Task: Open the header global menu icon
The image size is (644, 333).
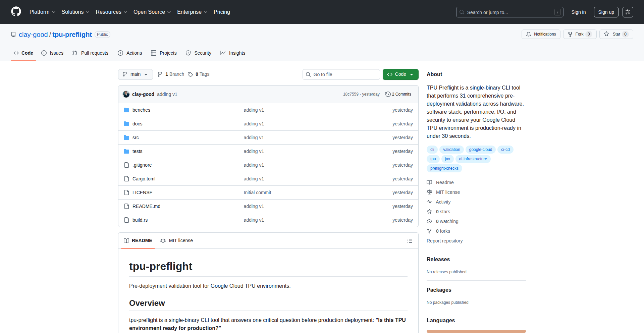Action: (x=628, y=12)
